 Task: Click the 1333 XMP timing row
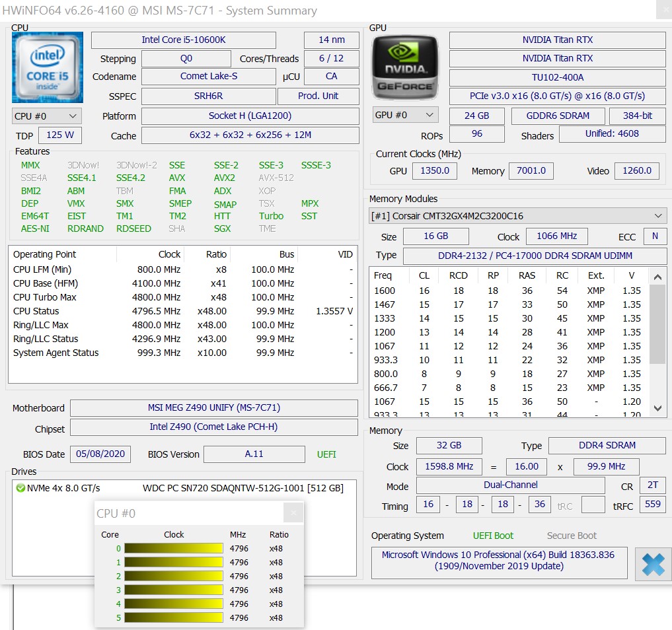click(509, 319)
